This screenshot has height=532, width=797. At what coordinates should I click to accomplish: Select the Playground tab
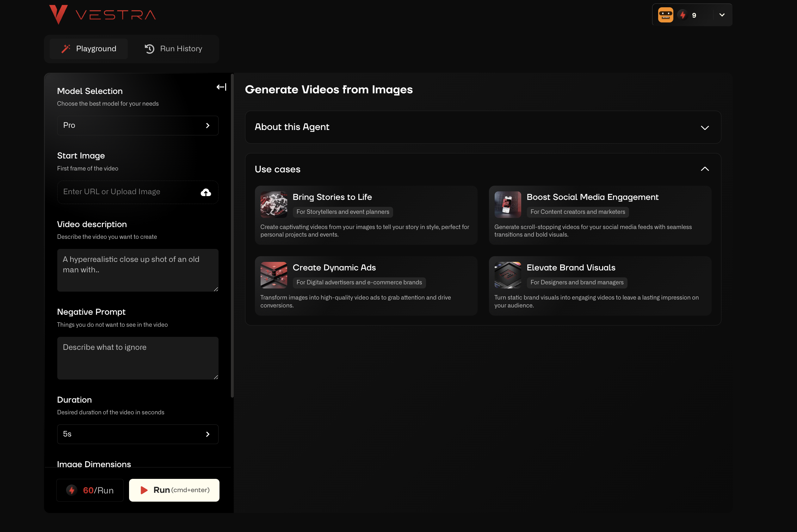[89, 49]
